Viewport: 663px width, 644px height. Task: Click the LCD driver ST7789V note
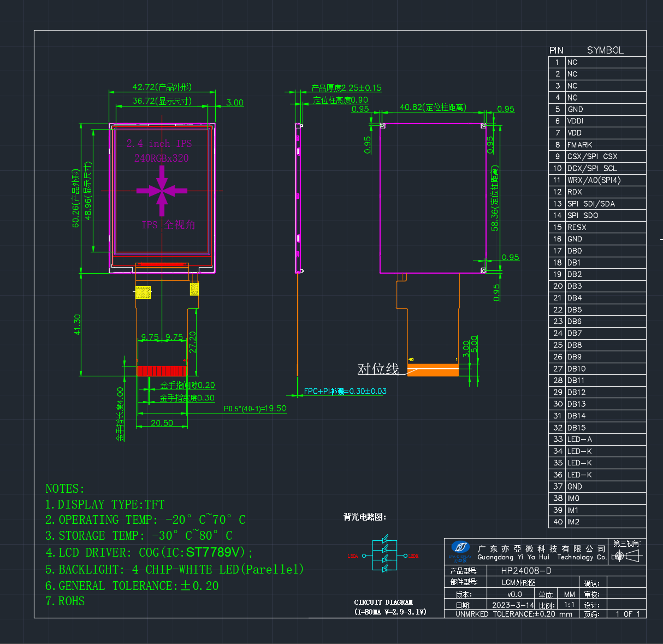[149, 552]
